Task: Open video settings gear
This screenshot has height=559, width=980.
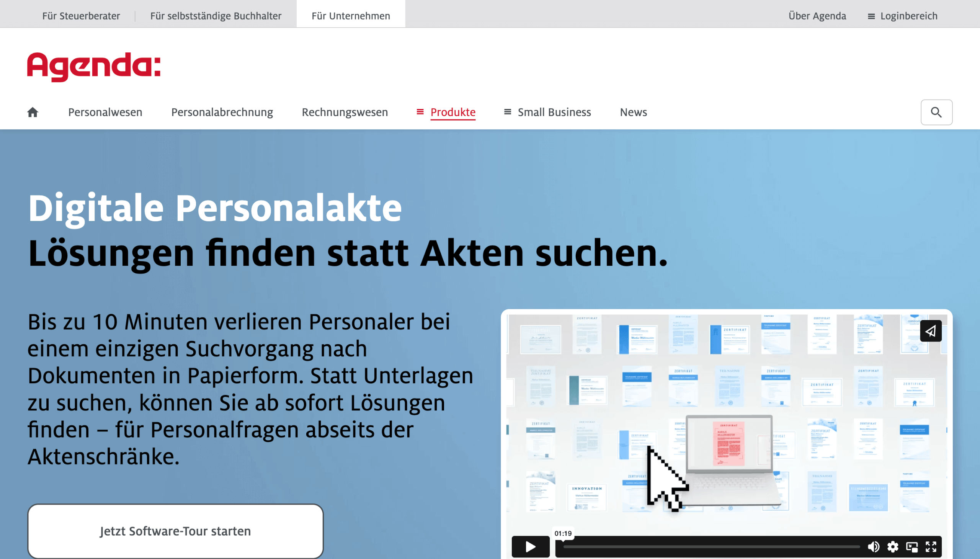Action: [x=892, y=546]
